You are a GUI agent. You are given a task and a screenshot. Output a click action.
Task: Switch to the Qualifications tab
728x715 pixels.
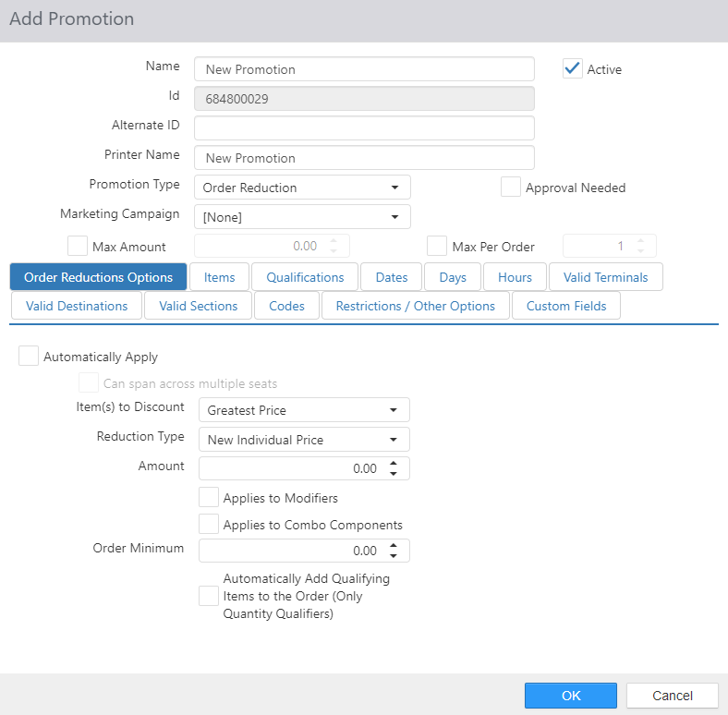[305, 277]
